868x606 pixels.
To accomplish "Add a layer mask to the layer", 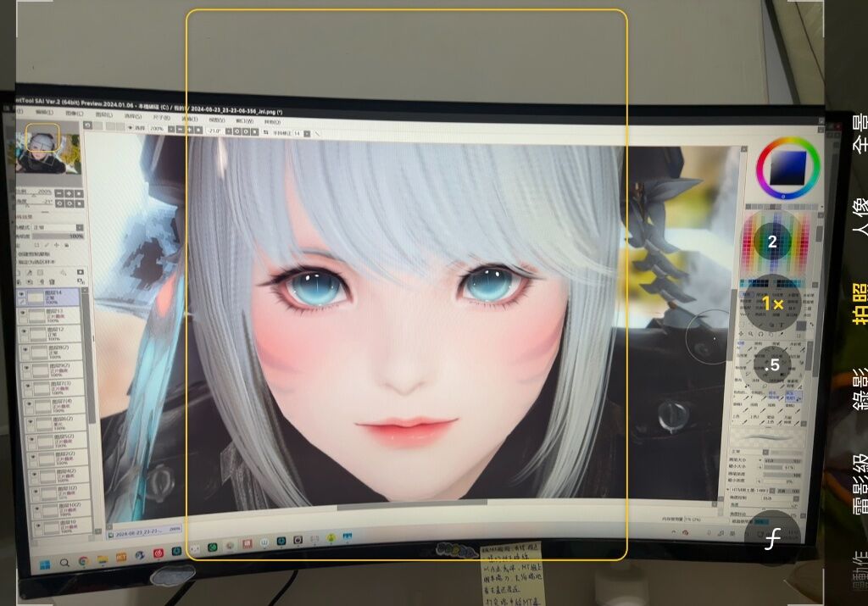I will tap(81, 272).
